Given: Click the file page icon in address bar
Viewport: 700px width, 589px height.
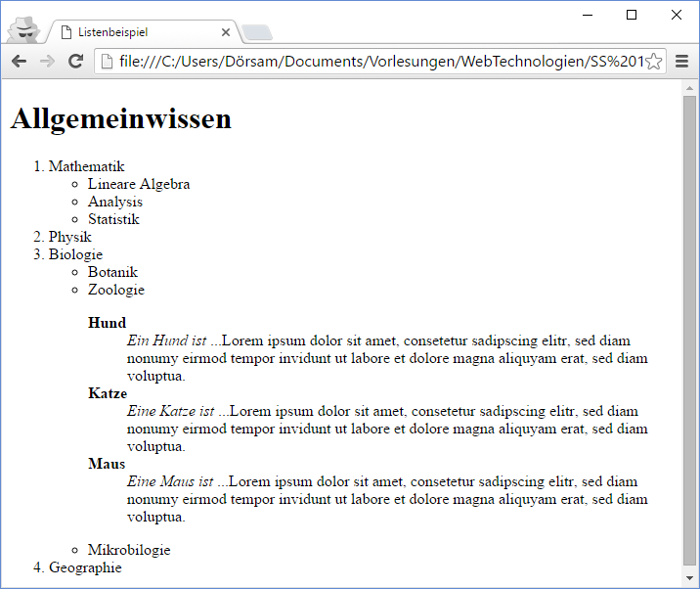Looking at the screenshot, I should coord(107,62).
